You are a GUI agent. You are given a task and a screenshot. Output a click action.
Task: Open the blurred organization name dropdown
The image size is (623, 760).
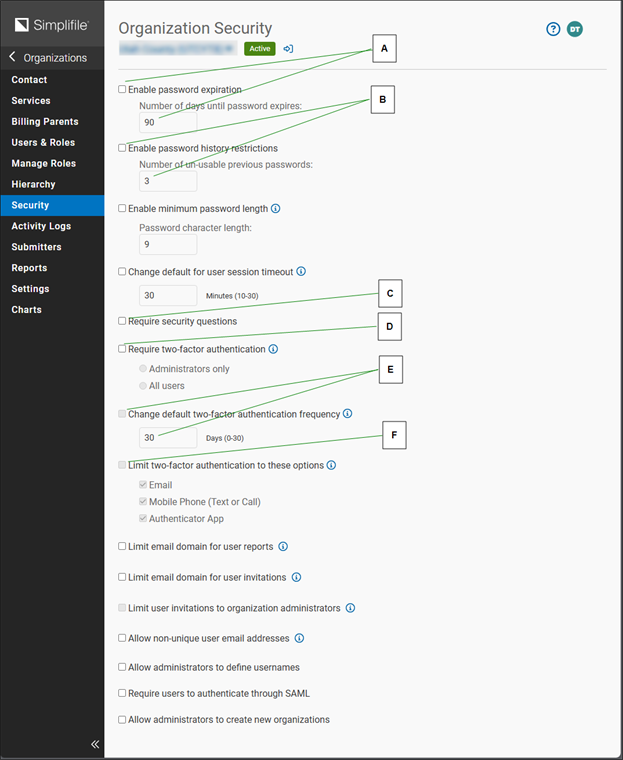(177, 48)
